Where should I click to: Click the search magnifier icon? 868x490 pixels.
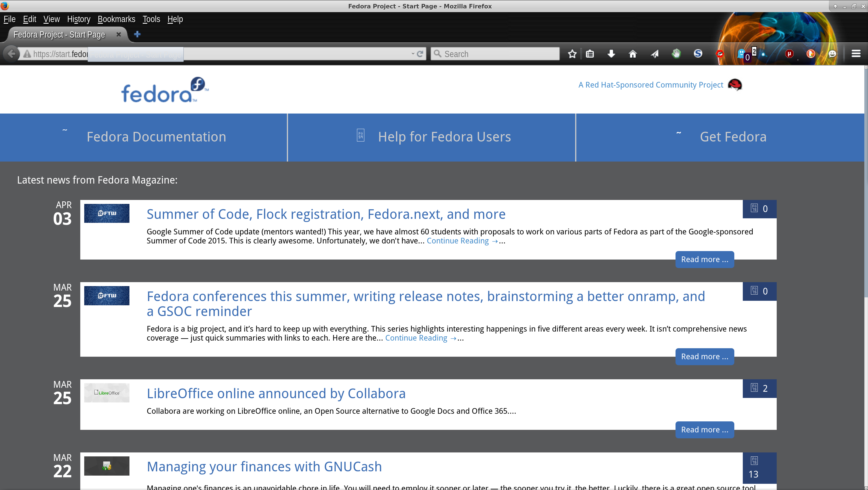tap(437, 54)
